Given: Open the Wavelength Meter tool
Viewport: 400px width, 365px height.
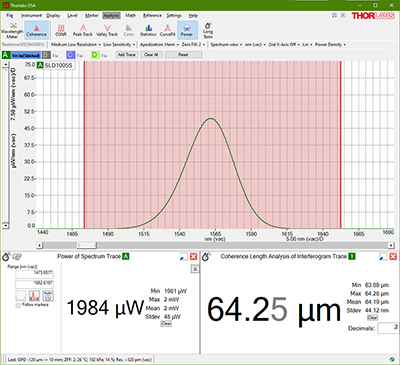Looking at the screenshot, I should pyautogui.click(x=12, y=30).
